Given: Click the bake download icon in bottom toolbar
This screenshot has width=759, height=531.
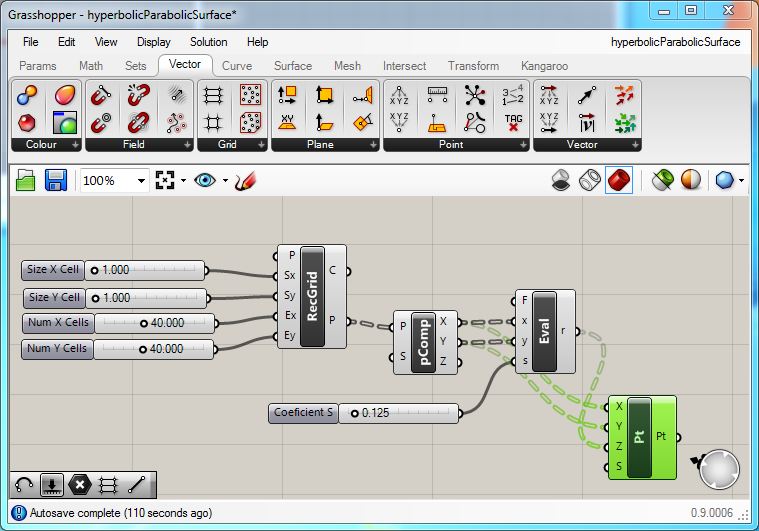Looking at the screenshot, I should (52, 485).
